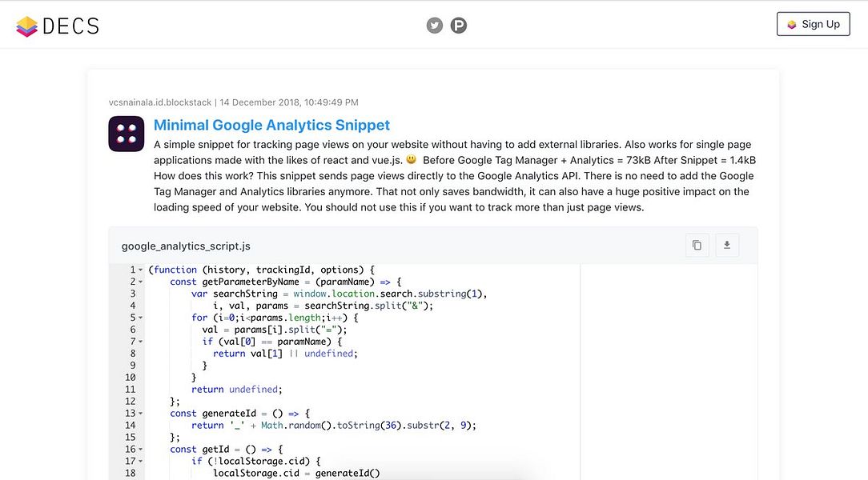Copy the google_analytics_script.js code

click(697, 245)
